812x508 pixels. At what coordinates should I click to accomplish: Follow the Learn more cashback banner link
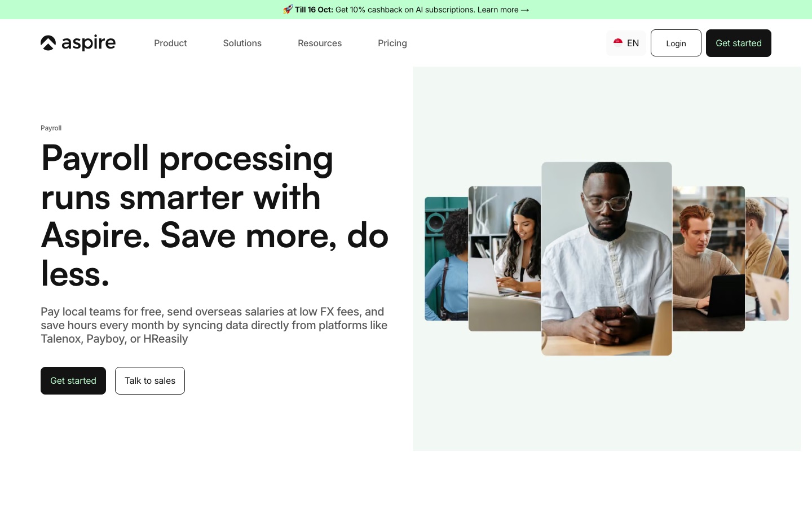(x=503, y=10)
